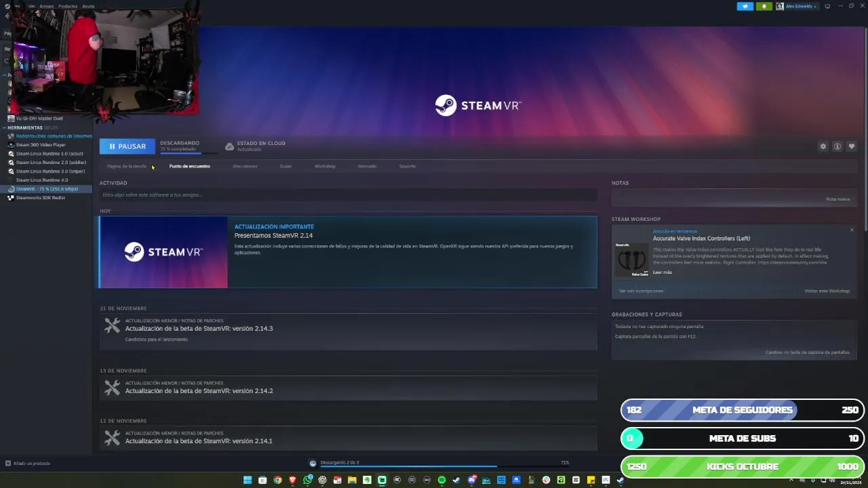Open Discord from taskbar
Image resolution: width=868 pixels, height=488 pixels.
tap(471, 481)
